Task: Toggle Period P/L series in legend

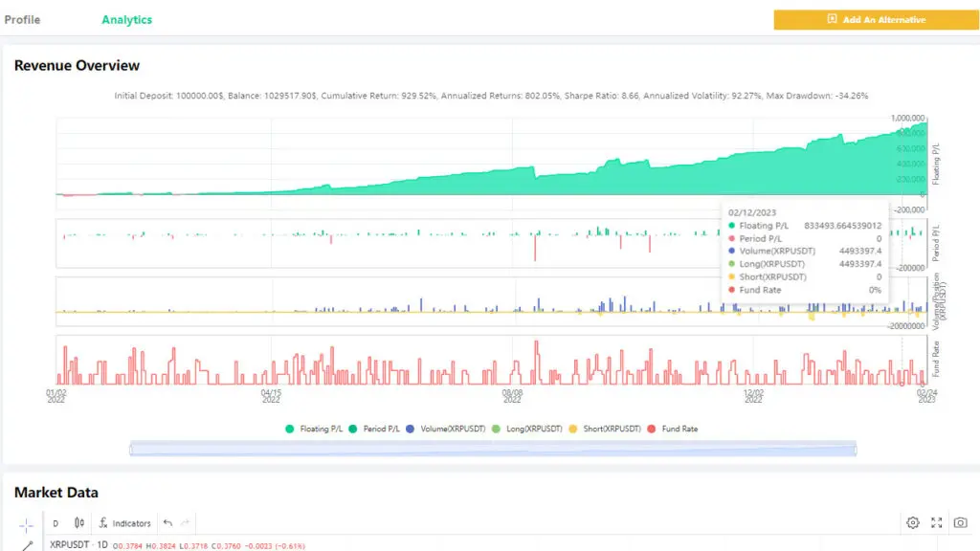Action: pos(374,429)
